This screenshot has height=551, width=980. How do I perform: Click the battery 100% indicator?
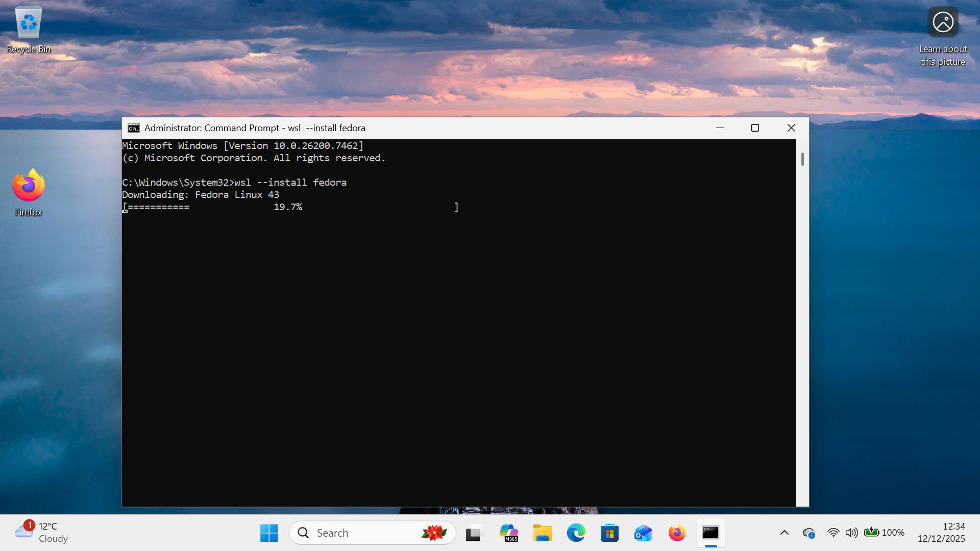point(884,533)
